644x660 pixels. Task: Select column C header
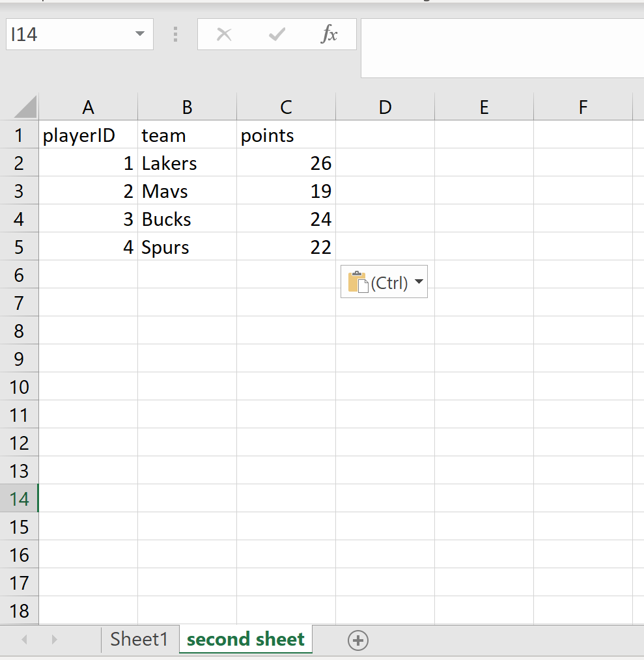click(x=286, y=107)
